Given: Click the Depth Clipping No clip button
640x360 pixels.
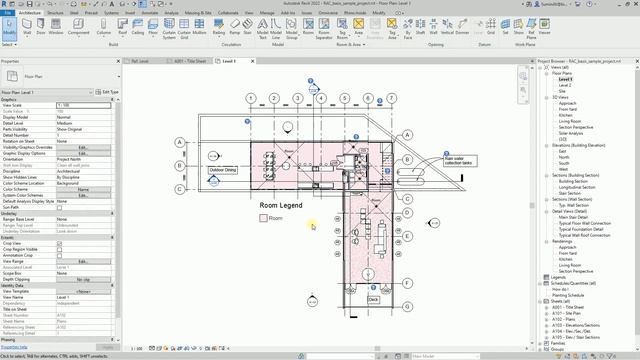Looking at the screenshot, I should coord(83,280).
